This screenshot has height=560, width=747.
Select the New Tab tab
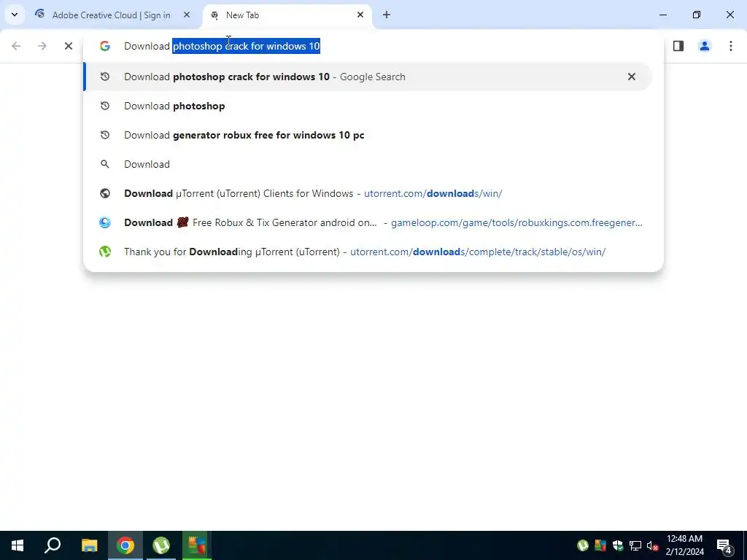click(287, 15)
